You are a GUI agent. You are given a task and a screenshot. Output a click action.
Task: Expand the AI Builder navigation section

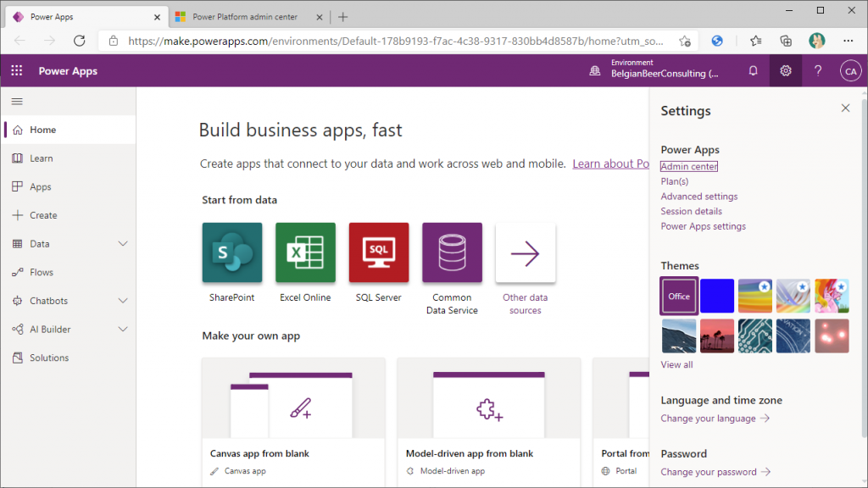(123, 330)
